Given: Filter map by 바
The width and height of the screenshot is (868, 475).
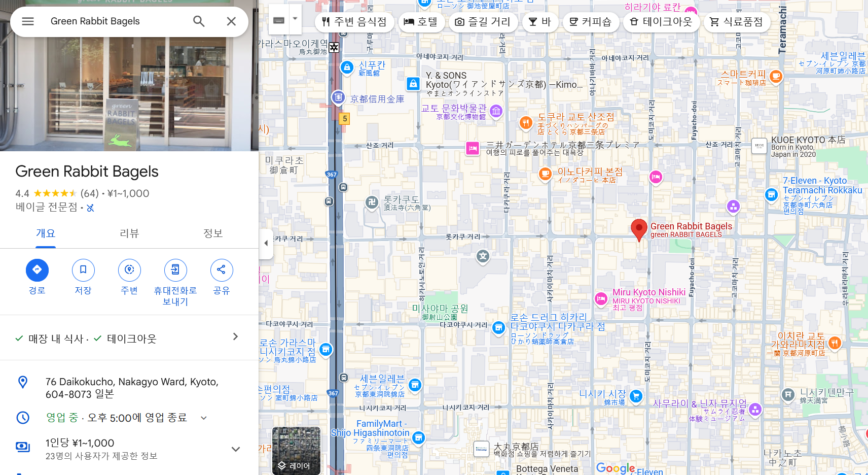Looking at the screenshot, I should (540, 22).
